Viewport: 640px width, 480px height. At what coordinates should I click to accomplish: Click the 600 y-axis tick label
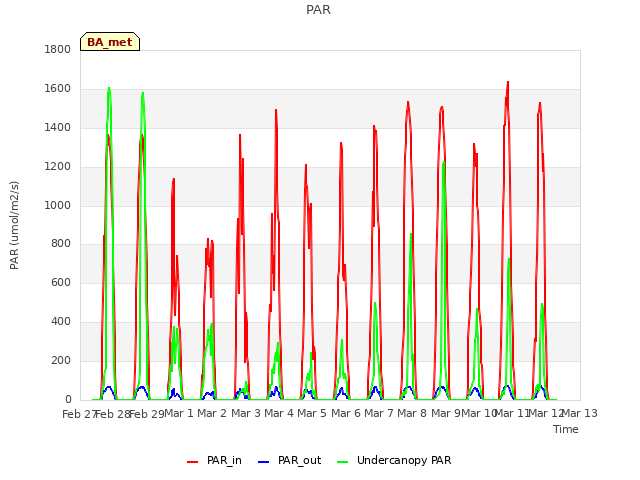(x=61, y=282)
